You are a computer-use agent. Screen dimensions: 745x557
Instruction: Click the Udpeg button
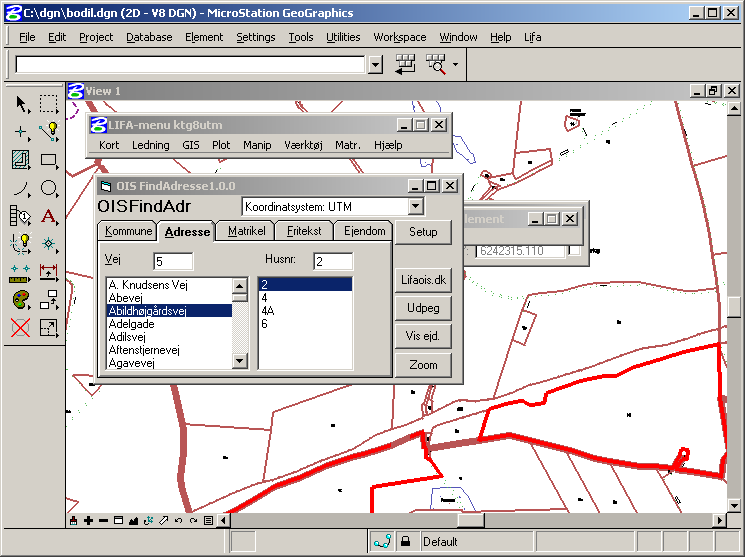423,308
